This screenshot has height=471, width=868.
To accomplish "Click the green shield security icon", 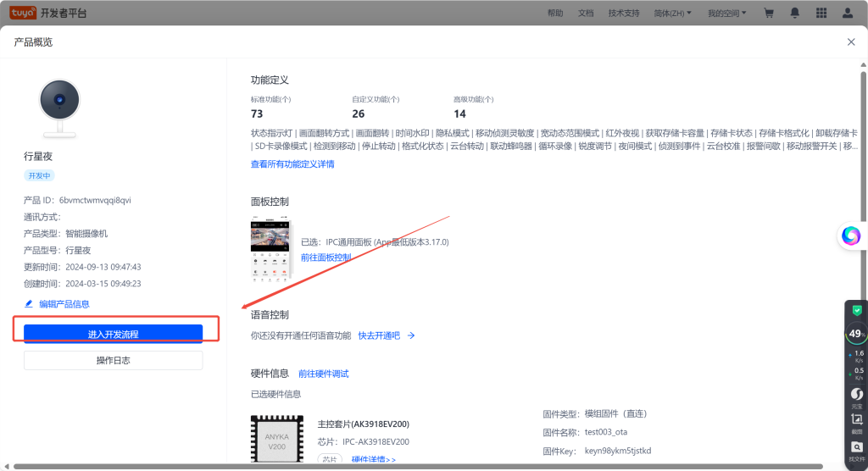I will point(856,311).
